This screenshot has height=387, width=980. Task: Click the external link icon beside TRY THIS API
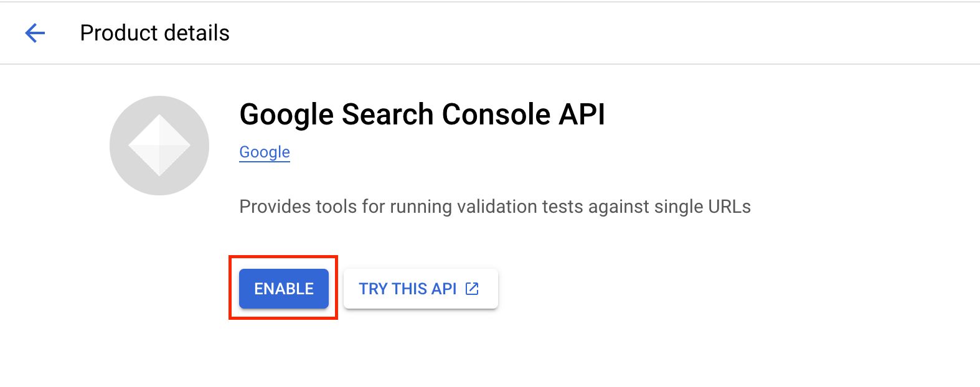pos(473,289)
